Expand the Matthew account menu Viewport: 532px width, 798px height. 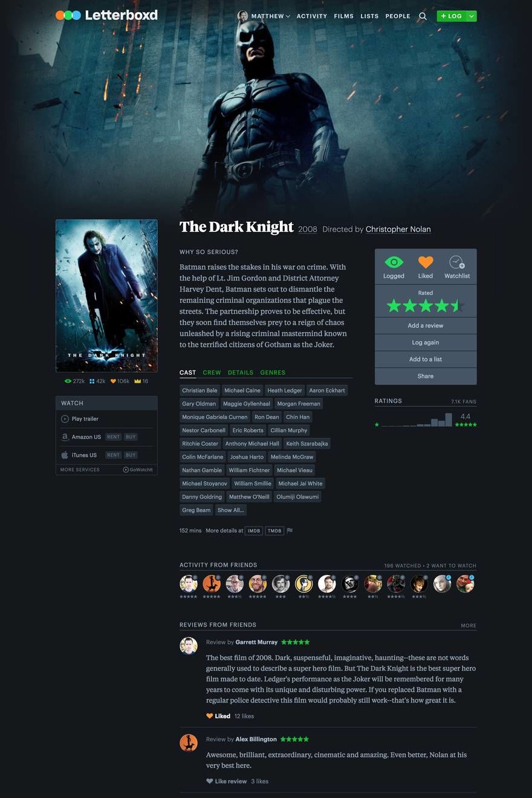click(264, 16)
